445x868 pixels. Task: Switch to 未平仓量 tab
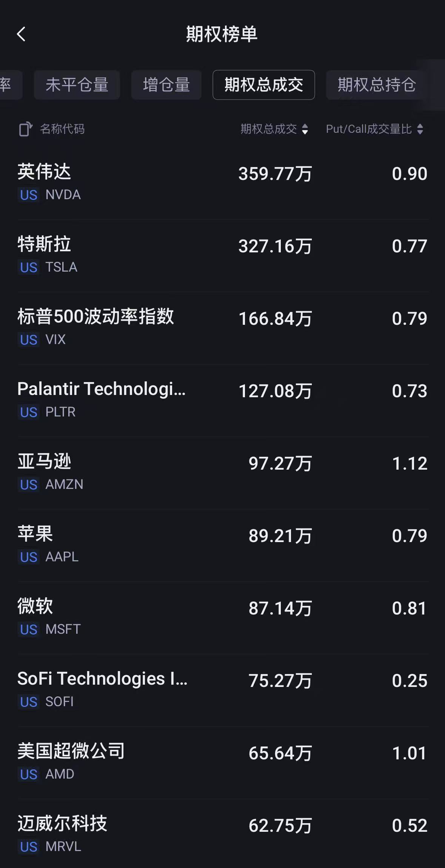pos(77,85)
